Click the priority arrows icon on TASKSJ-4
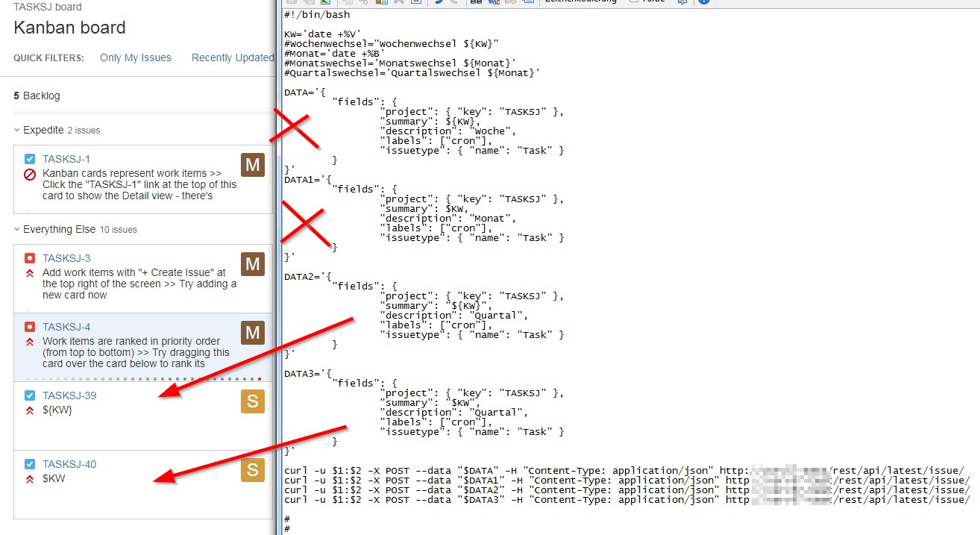The image size is (980, 535). (x=30, y=342)
